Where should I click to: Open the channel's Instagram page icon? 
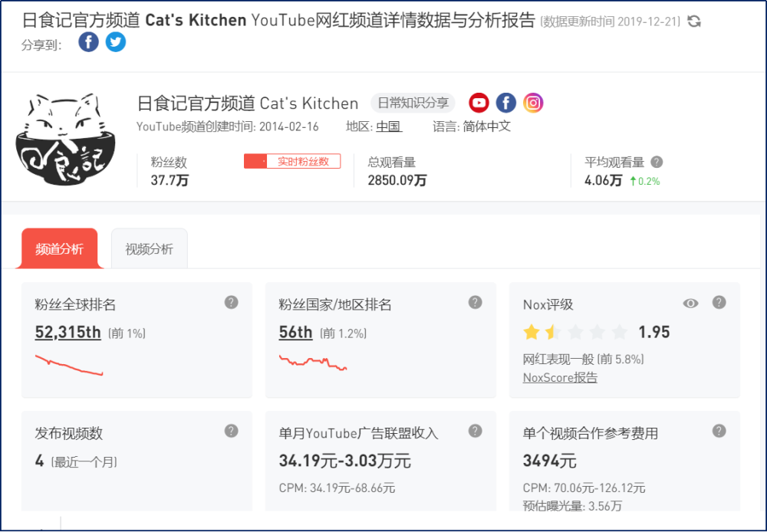point(533,103)
